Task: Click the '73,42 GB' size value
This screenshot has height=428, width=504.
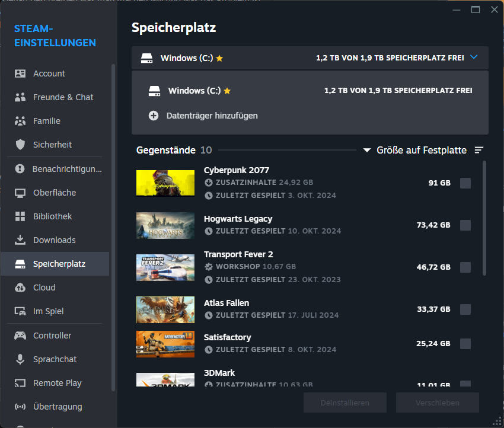Action: point(433,225)
